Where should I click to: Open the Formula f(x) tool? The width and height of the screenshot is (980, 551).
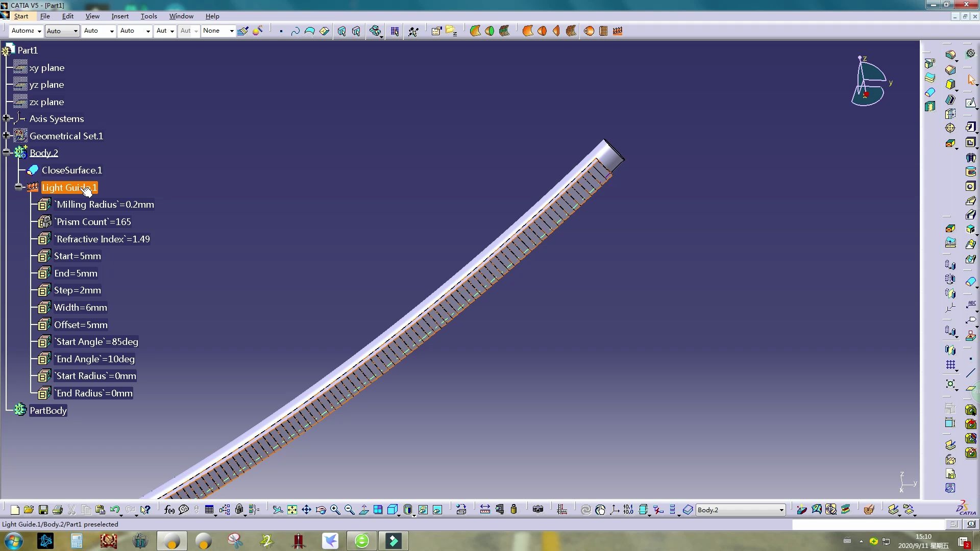(169, 510)
